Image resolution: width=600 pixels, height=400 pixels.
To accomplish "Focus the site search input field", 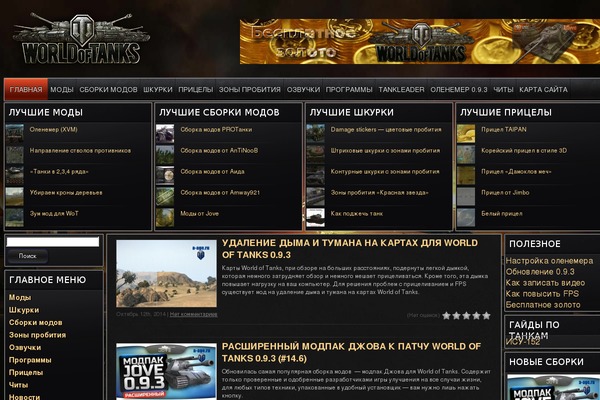I will (53, 242).
